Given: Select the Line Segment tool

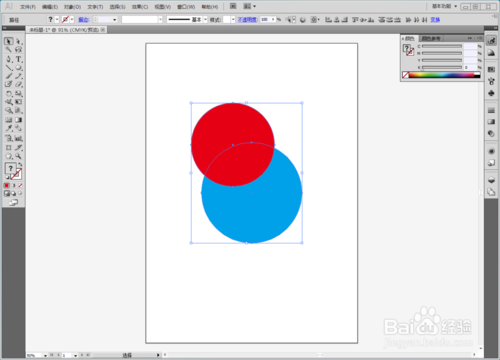Looking at the screenshot, I should (9, 68).
